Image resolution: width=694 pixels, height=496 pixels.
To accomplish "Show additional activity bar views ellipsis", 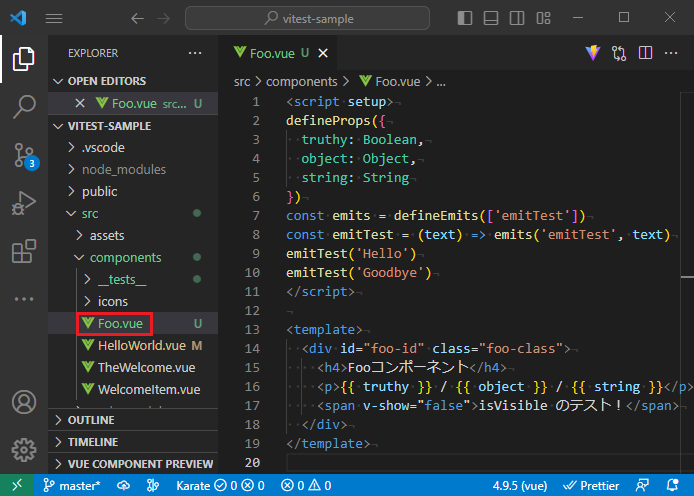I will pos(23,299).
